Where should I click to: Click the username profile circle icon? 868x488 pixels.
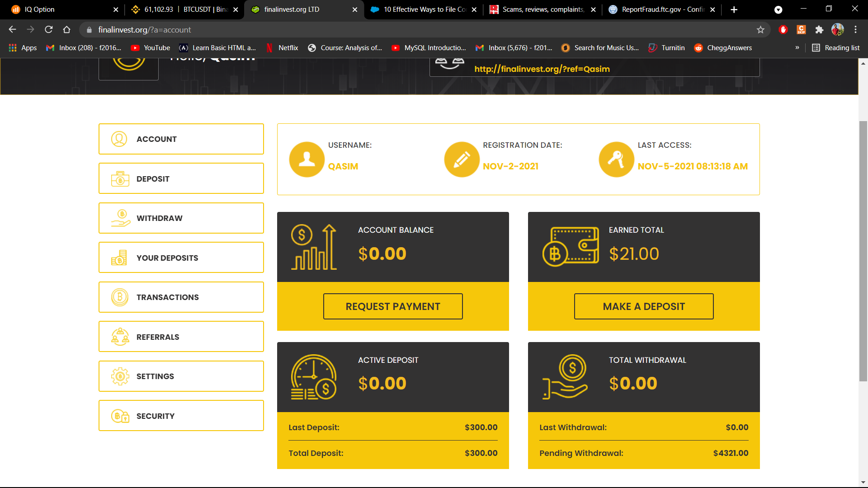point(307,160)
